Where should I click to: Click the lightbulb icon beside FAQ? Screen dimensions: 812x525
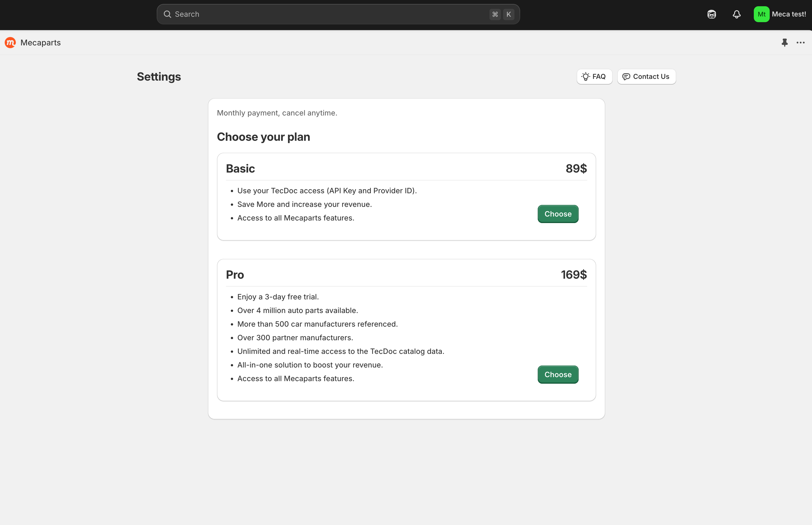(585, 77)
